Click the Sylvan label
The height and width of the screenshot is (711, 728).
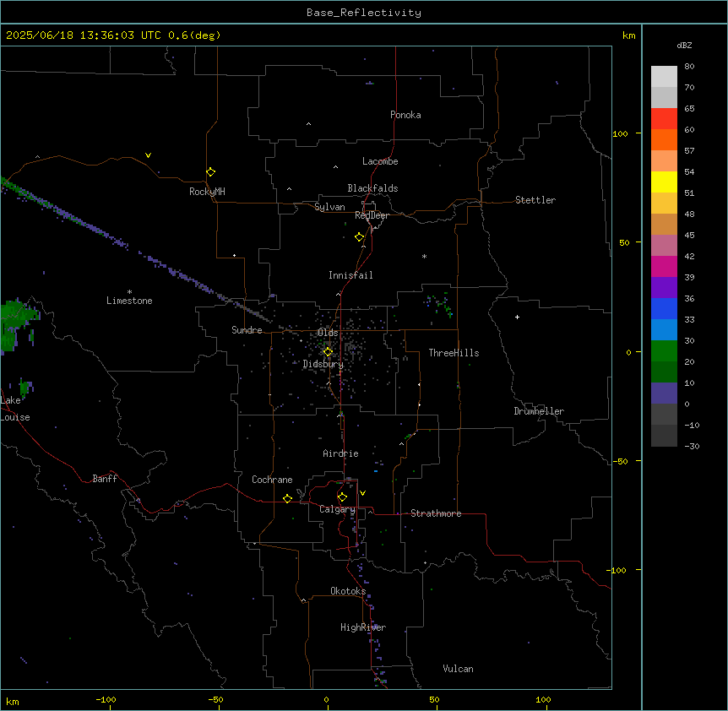pos(329,207)
